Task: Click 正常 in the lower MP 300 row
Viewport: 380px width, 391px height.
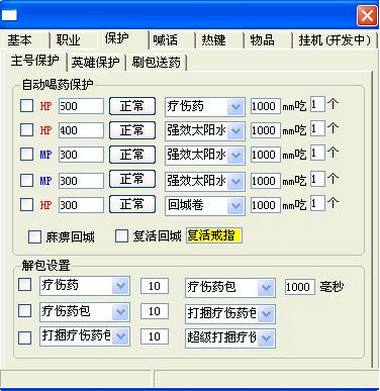Action: 132,179
